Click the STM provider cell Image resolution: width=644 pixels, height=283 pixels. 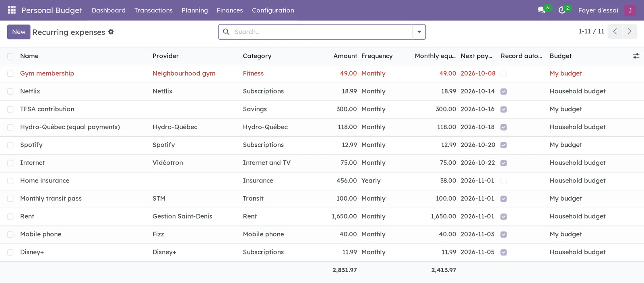[x=159, y=198]
